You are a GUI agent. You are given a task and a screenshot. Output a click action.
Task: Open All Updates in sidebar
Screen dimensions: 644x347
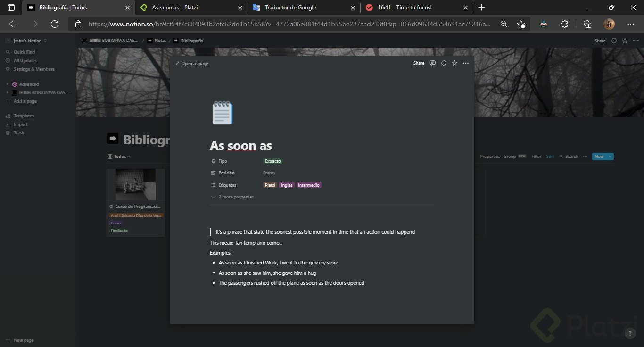pyautogui.click(x=25, y=61)
